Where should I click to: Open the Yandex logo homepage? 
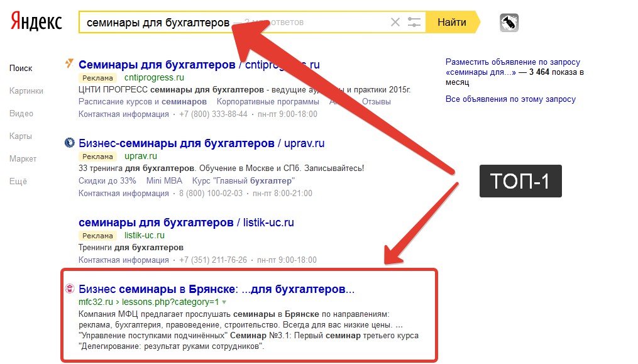36,21
